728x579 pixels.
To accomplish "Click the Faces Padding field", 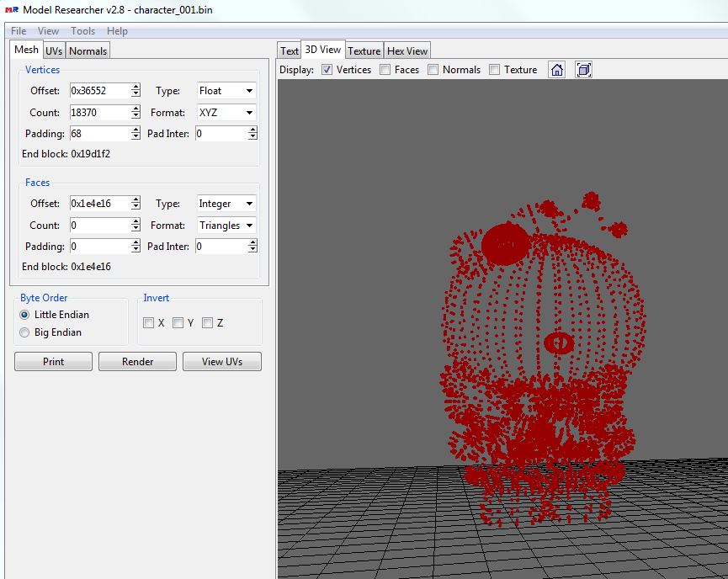I will 100,247.
